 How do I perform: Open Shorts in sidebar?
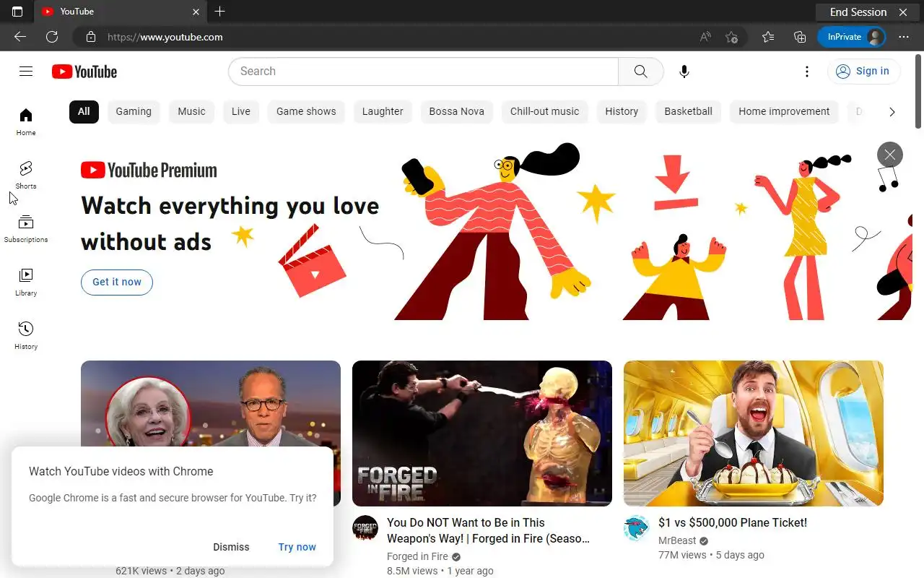click(26, 175)
